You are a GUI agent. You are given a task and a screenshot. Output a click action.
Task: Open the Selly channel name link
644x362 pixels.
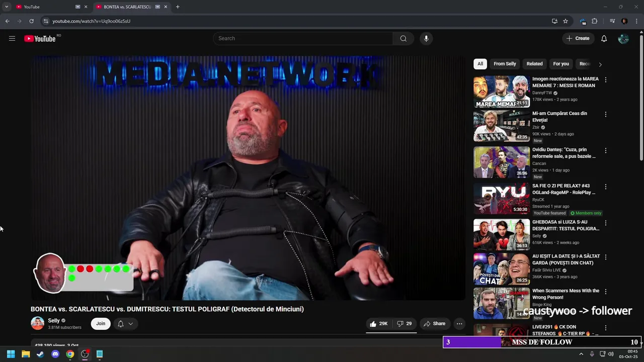[54, 320]
